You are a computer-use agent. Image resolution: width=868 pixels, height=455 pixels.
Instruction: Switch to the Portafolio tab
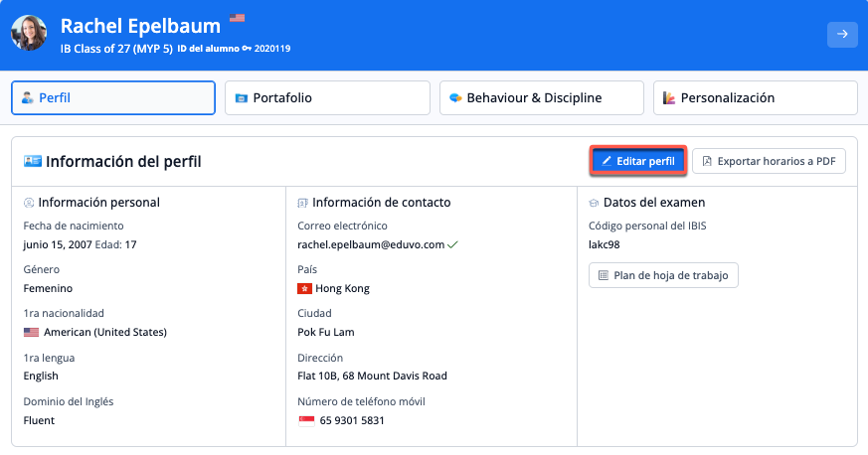(x=327, y=98)
